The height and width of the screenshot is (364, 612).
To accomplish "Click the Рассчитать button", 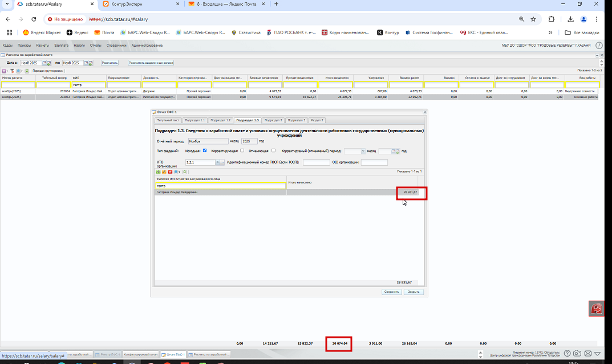I will (110, 63).
